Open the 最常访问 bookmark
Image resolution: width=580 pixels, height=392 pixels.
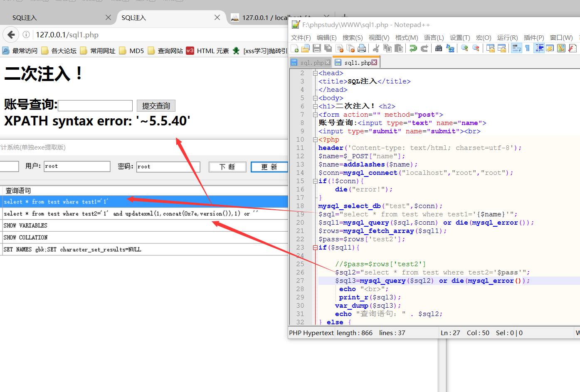20,51
